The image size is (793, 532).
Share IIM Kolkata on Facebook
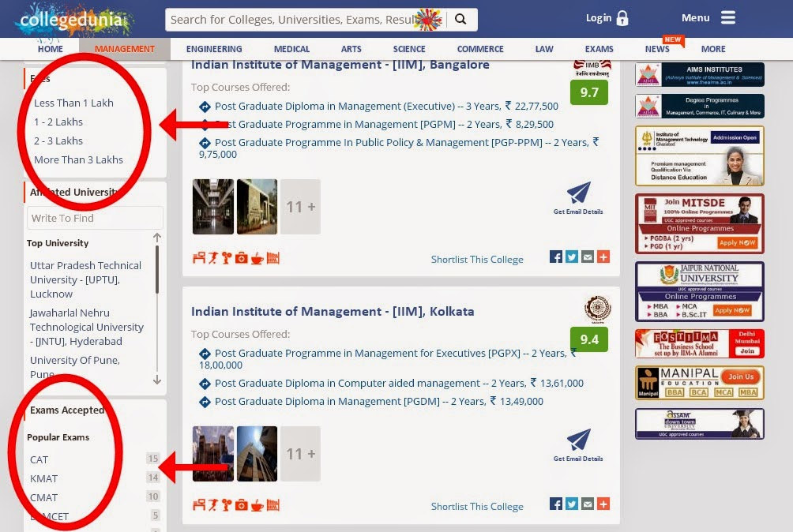click(x=556, y=504)
